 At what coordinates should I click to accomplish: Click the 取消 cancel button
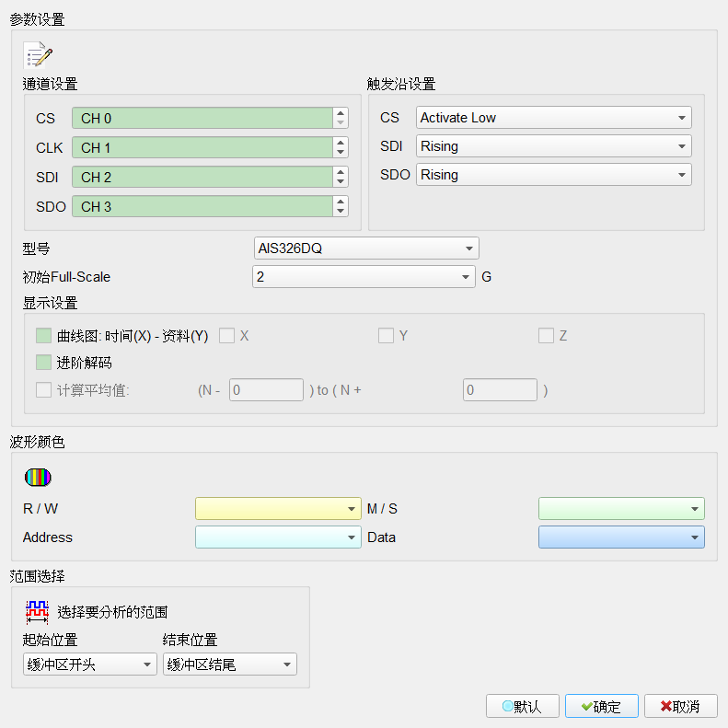pyautogui.click(x=681, y=706)
